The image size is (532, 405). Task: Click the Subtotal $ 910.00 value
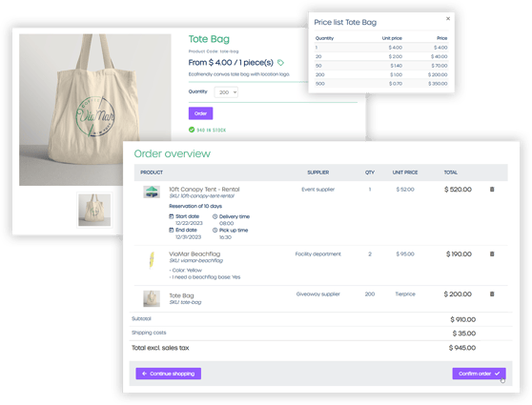(462, 319)
